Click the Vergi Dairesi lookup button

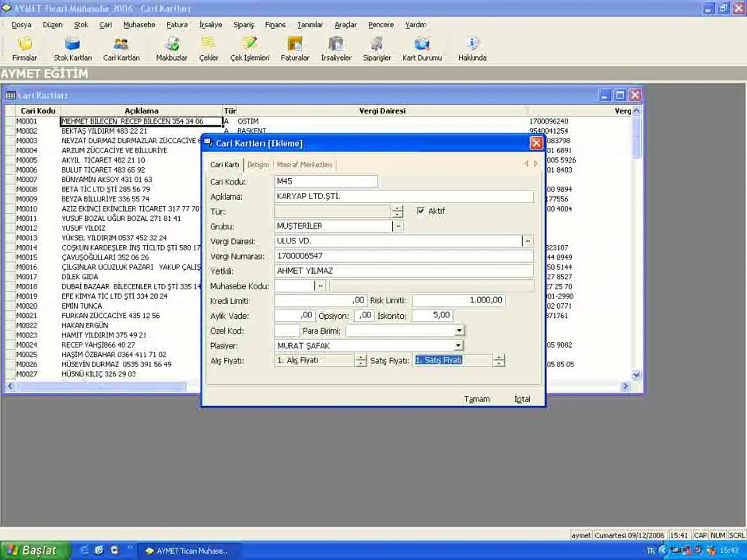[x=528, y=242]
